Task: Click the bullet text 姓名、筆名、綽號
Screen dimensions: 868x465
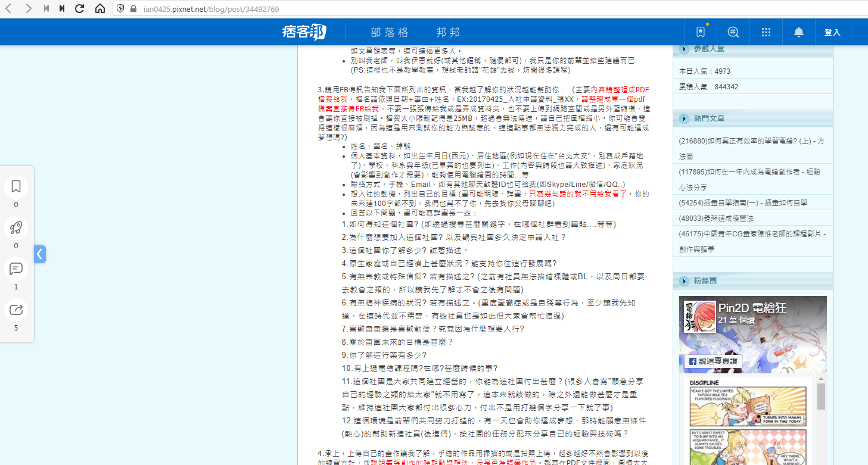Action: (x=380, y=146)
